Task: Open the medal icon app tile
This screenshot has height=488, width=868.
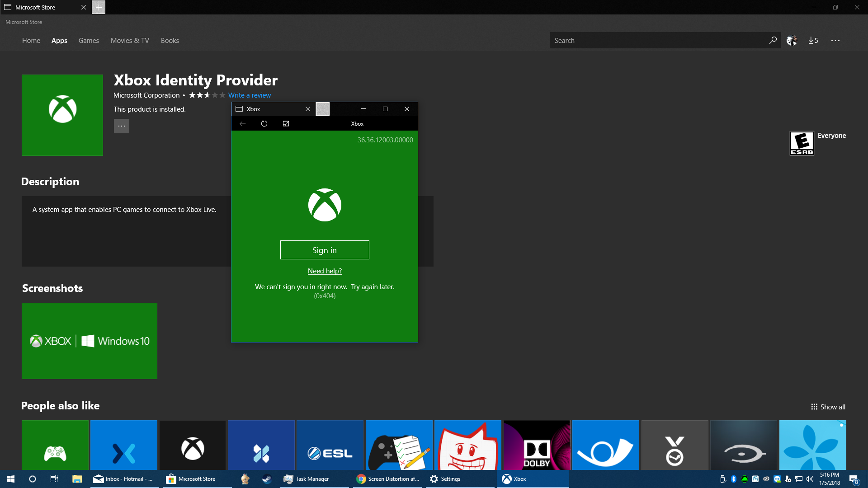Action: pos(675,445)
